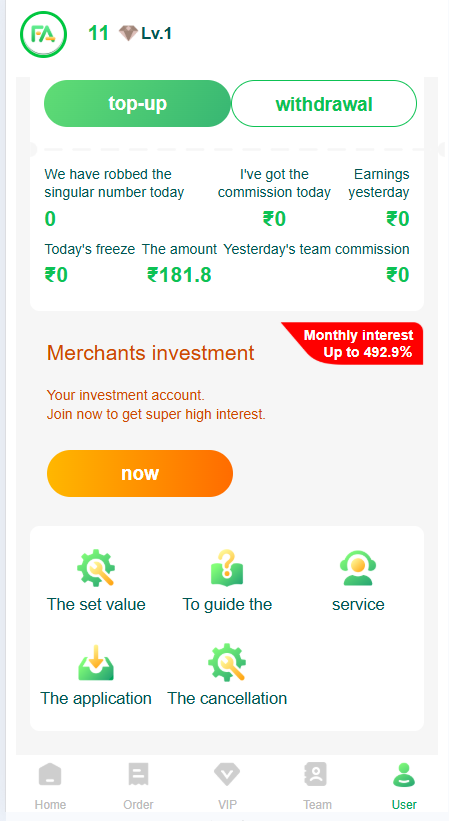
Task: Switch to the Order tab
Action: (138, 786)
